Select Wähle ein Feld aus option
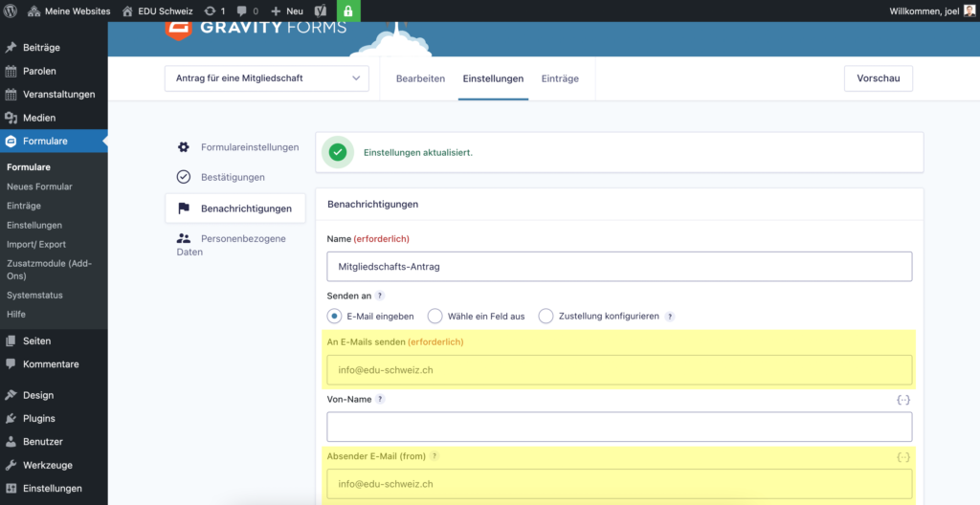Screen dimensions: 980x505 (x=434, y=316)
